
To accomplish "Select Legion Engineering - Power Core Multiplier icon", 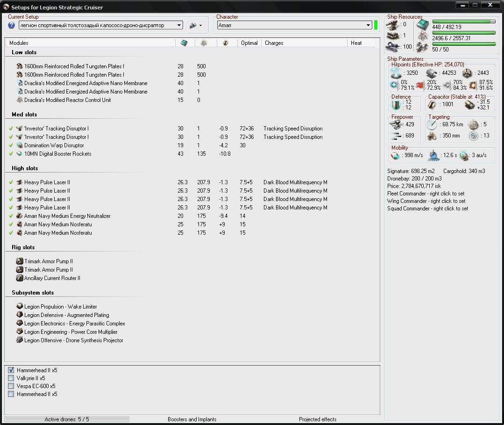I will tap(20, 331).
